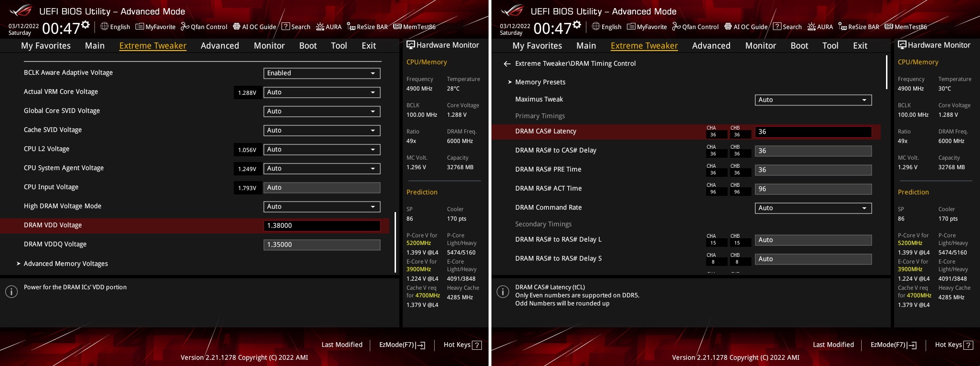Open the BCLK Aware Adaptive Voltage dropdown
Image resolution: width=980 pixels, height=366 pixels.
point(322,73)
